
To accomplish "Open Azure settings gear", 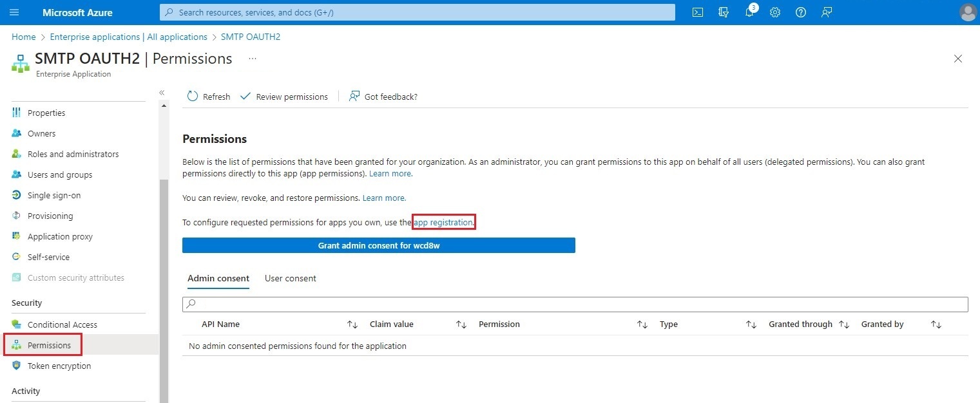I will point(774,12).
